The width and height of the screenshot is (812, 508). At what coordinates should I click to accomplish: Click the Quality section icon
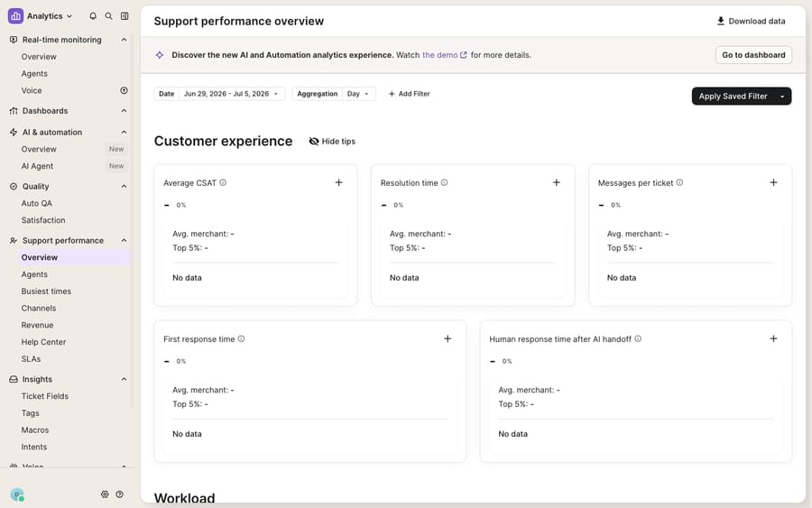pos(14,187)
